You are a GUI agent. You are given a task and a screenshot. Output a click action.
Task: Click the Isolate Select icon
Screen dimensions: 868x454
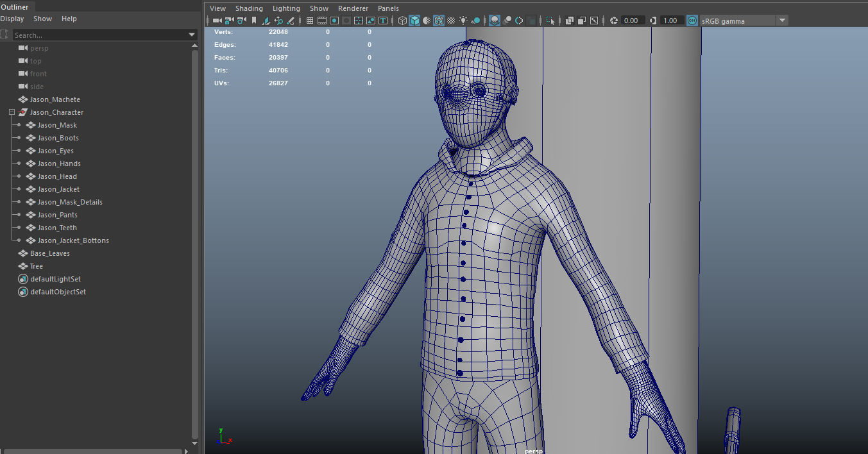pyautogui.click(x=550, y=21)
